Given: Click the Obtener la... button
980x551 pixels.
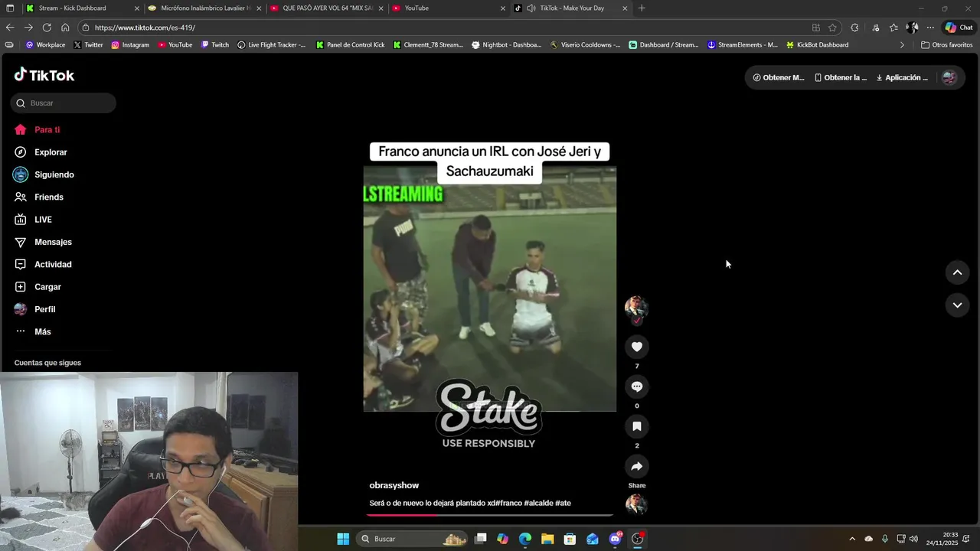Looking at the screenshot, I should [x=841, y=77].
